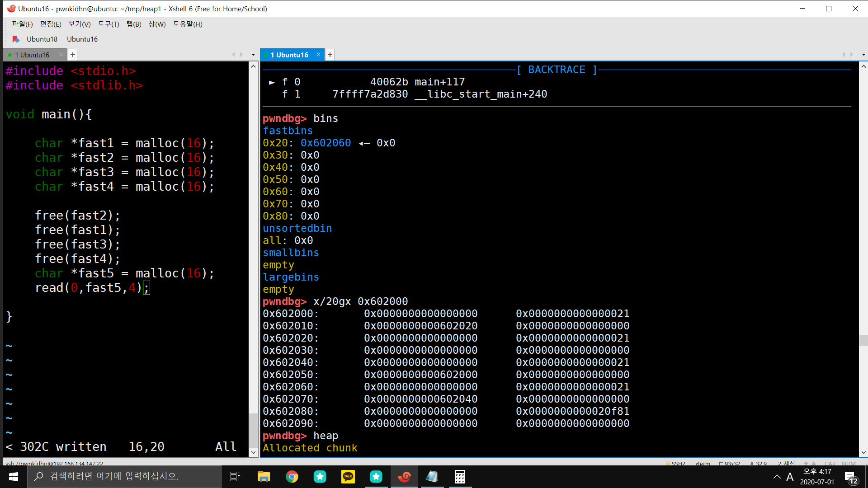The width and height of the screenshot is (868, 488).
Task: Click the 'unsortedbin' heading in terminal
Action: [297, 228]
